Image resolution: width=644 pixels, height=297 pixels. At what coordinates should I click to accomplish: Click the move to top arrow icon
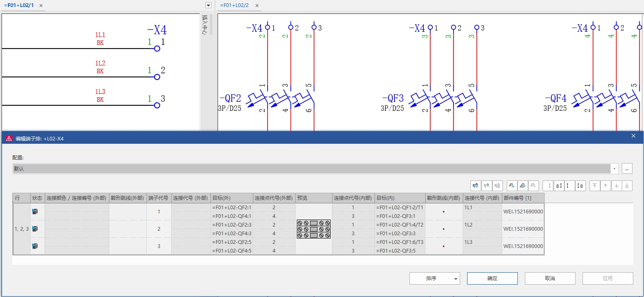[x=595, y=186]
